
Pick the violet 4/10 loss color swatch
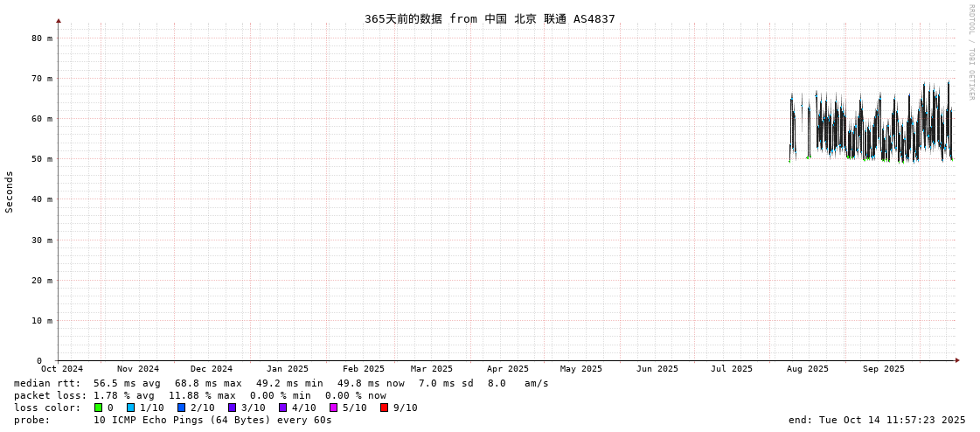pos(283,408)
